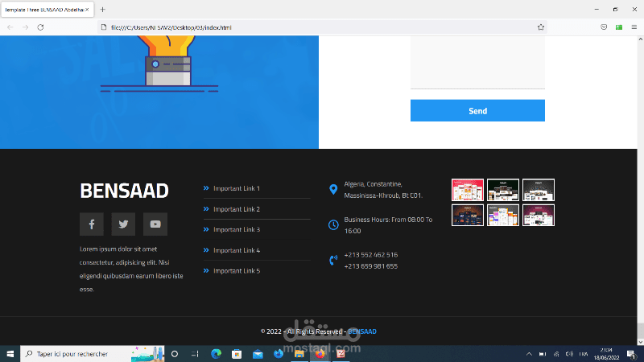The width and height of the screenshot is (644, 362).
Task: Open the Firefox hamburger menu
Action: pos(634,27)
